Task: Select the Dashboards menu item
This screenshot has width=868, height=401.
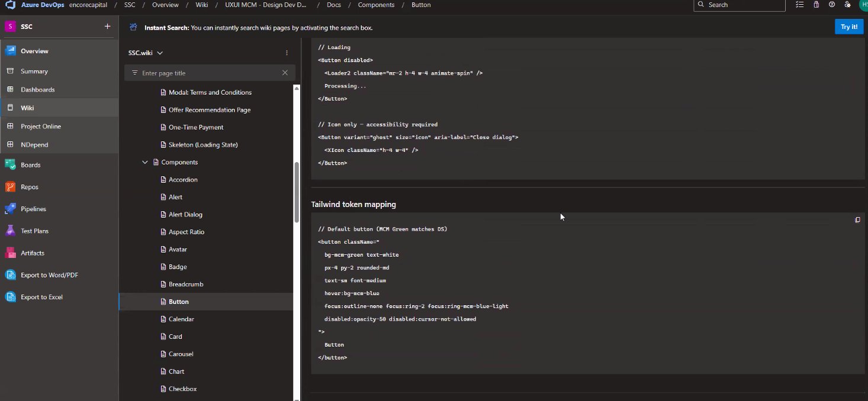Action: [x=37, y=90]
